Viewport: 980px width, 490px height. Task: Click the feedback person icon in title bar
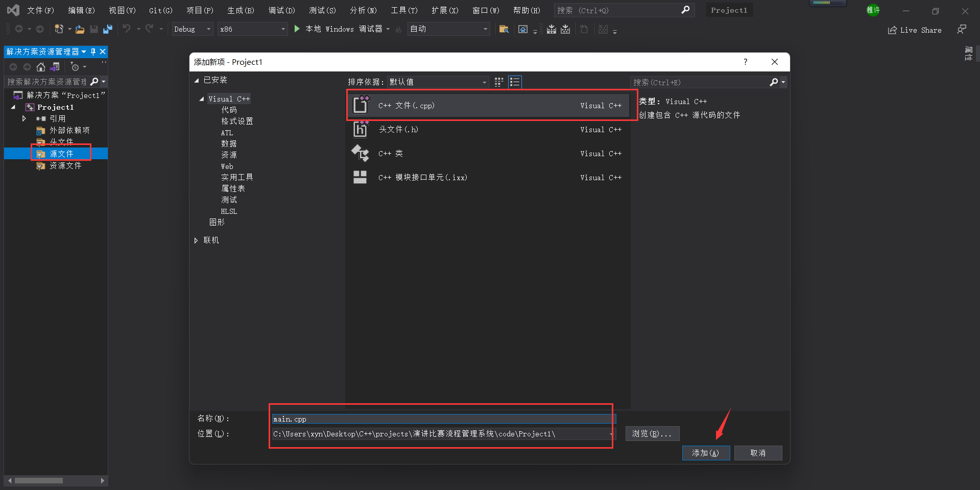point(962,29)
